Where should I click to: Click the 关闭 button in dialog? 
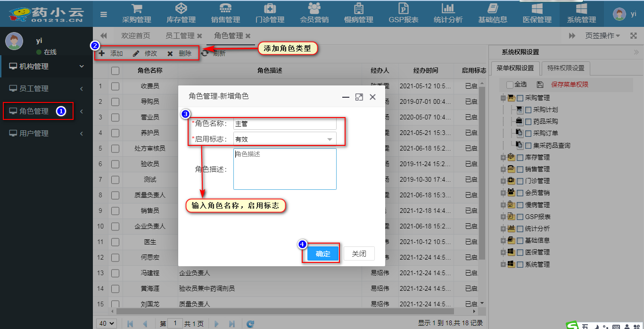point(359,253)
